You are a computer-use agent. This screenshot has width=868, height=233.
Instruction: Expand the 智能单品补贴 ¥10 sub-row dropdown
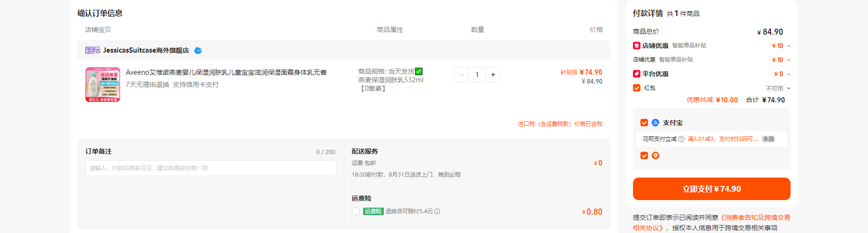coord(789,60)
